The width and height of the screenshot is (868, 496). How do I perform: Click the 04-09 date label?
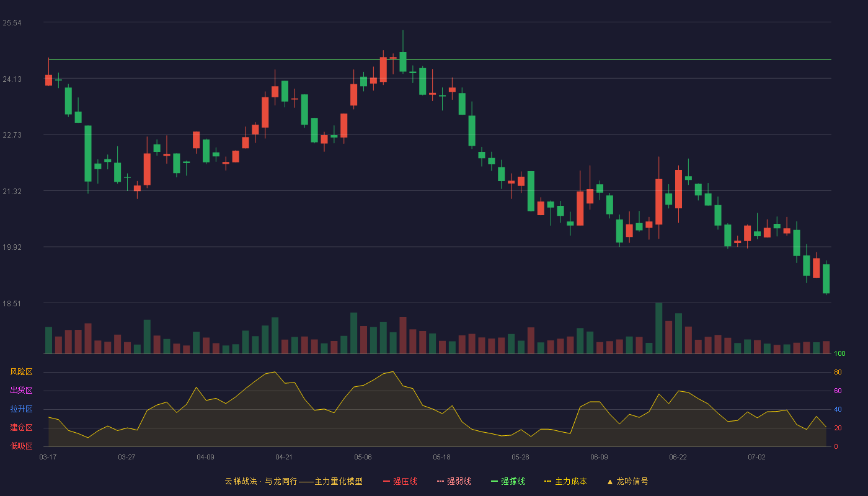click(x=205, y=457)
